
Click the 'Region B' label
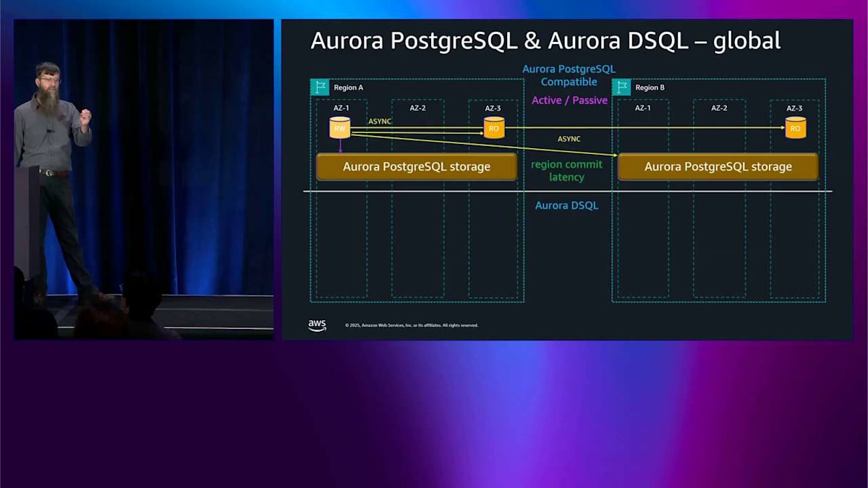(x=650, y=87)
